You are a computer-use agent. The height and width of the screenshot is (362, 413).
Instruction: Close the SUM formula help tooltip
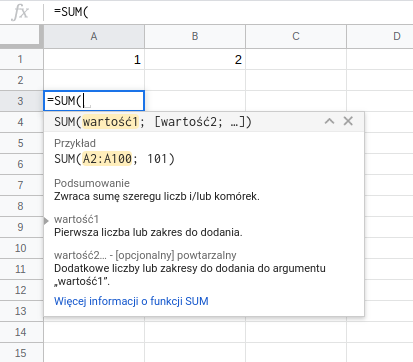(x=348, y=121)
